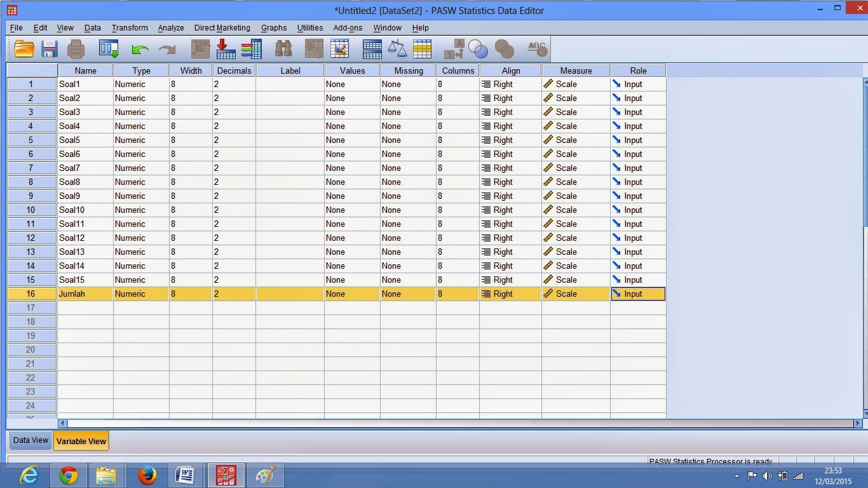Open Values cell for Soal2

click(352, 98)
